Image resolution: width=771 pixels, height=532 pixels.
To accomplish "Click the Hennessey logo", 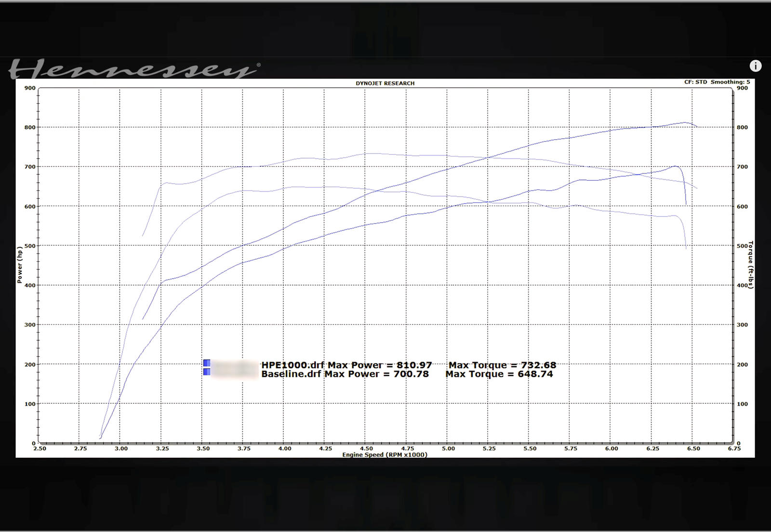I will point(135,69).
